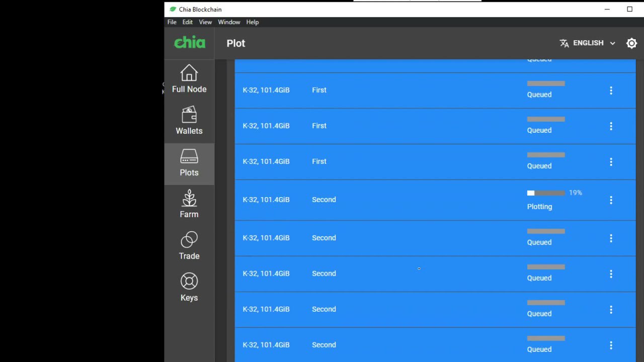
Task: Open three-dot menu of Second row directly below the Plotting row
Action: point(611,238)
